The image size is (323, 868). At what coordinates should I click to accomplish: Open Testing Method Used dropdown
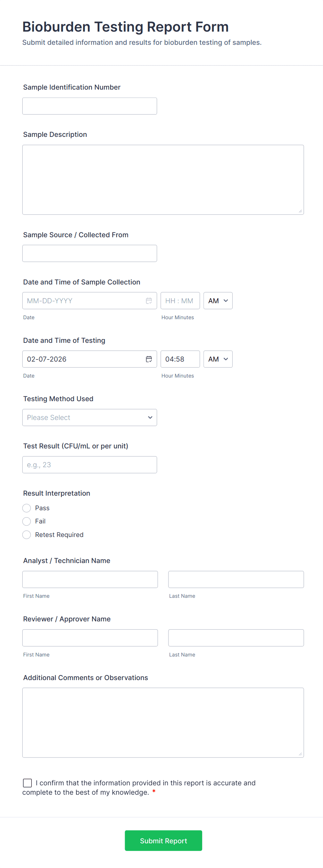click(90, 418)
